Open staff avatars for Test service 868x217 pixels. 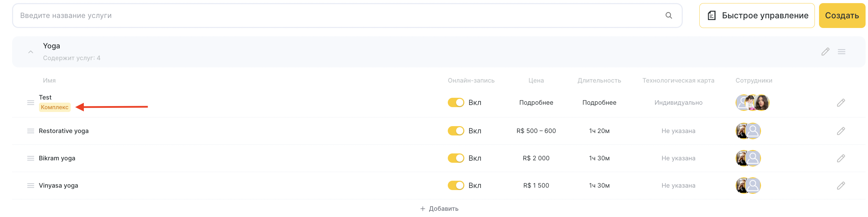click(752, 103)
